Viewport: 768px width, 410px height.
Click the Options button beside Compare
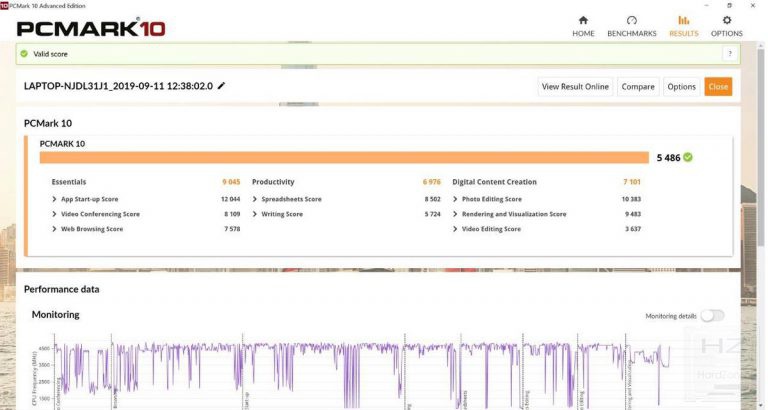pyautogui.click(x=681, y=87)
